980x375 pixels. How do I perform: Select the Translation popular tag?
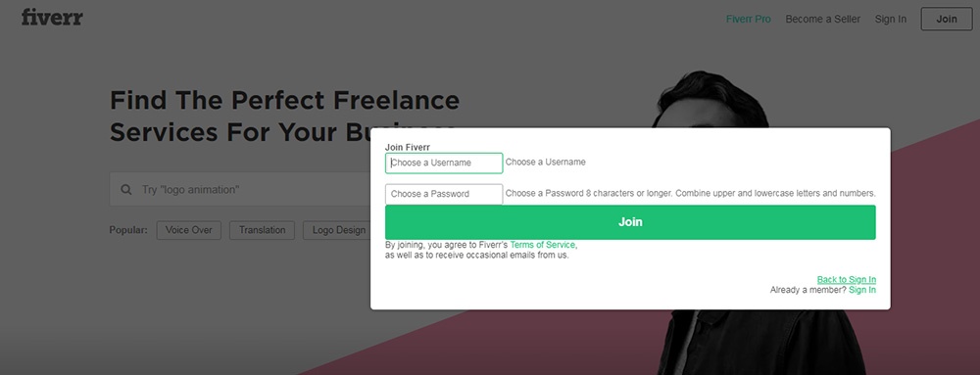click(262, 230)
